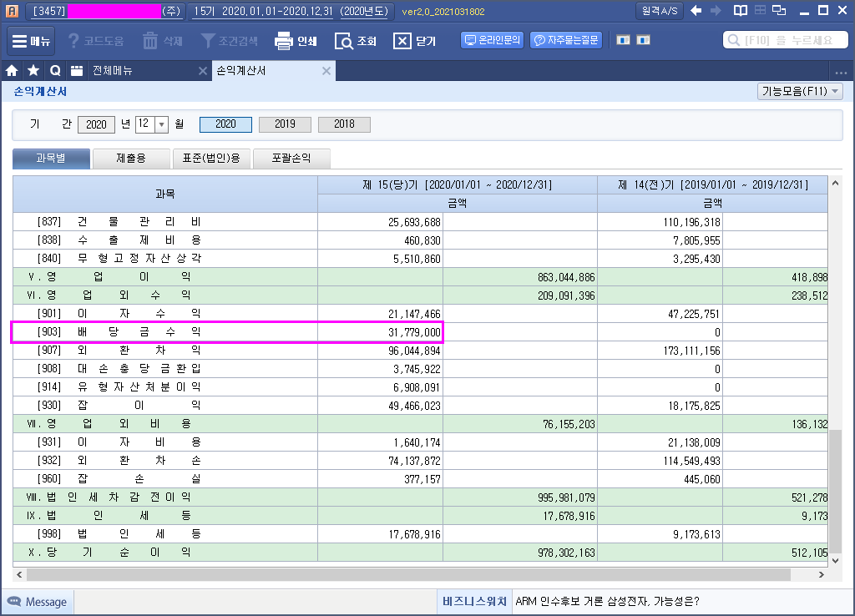The width and height of the screenshot is (855, 616).
Task: Open the tab overflow ellipsis menu
Action: (841, 72)
